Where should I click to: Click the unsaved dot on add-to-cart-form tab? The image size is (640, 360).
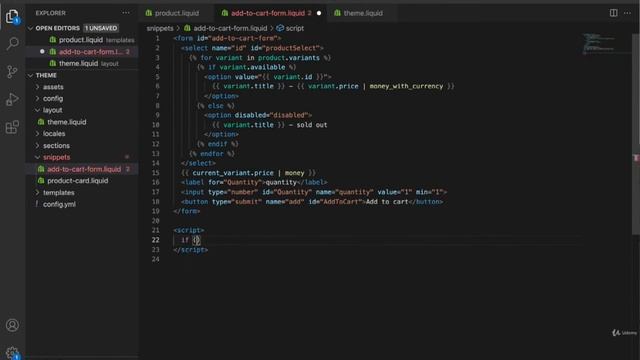pyautogui.click(x=319, y=13)
